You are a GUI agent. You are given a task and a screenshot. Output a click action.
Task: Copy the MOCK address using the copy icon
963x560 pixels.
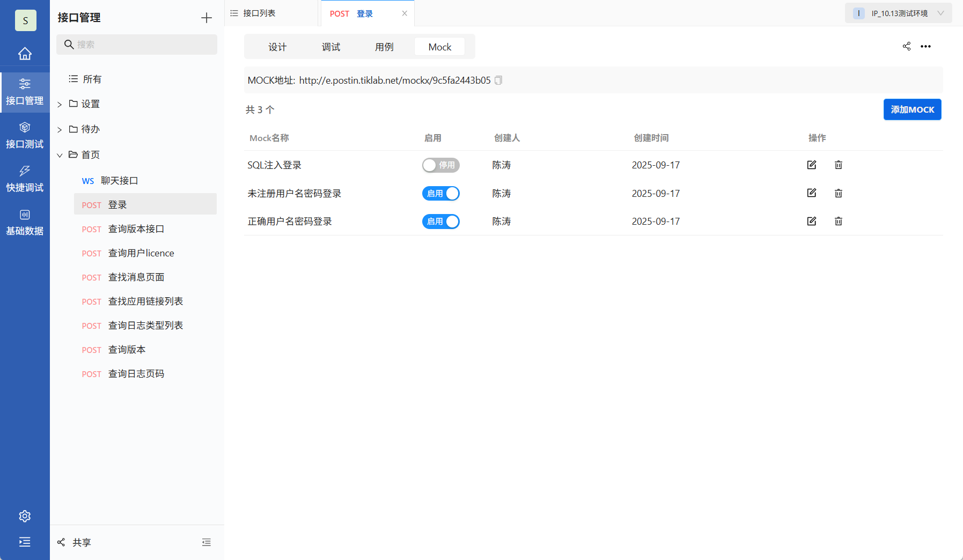(498, 80)
